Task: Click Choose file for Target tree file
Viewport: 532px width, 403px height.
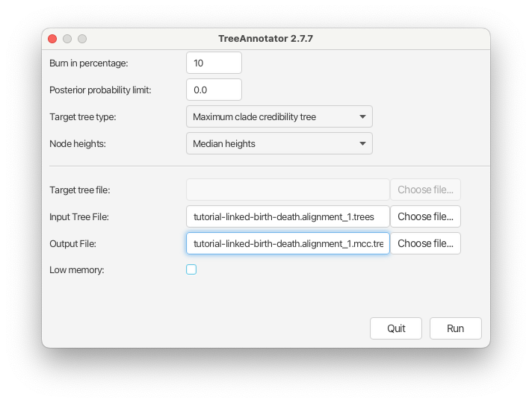Action: pos(425,190)
